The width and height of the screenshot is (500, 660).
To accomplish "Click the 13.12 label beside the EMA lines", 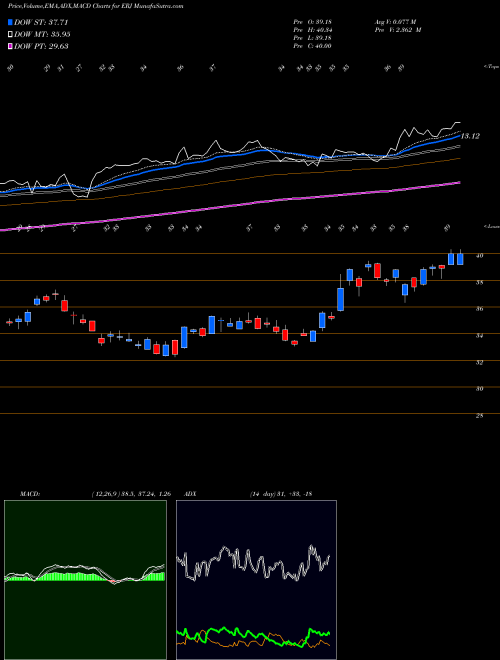I will click(x=470, y=136).
